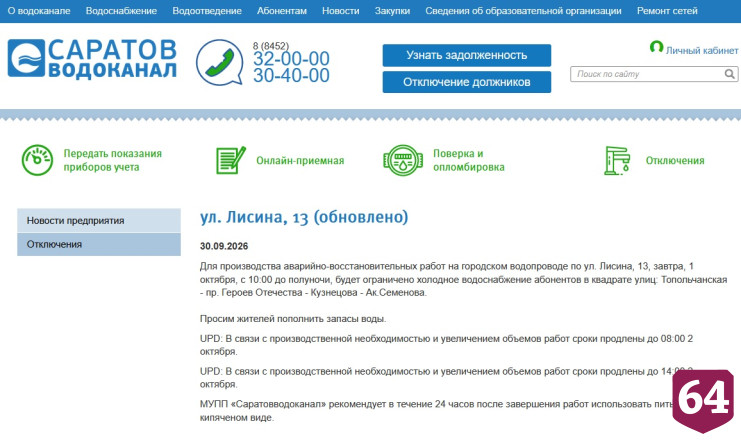Open the Водоснабжение menu
741x440 pixels.
pyautogui.click(x=121, y=11)
